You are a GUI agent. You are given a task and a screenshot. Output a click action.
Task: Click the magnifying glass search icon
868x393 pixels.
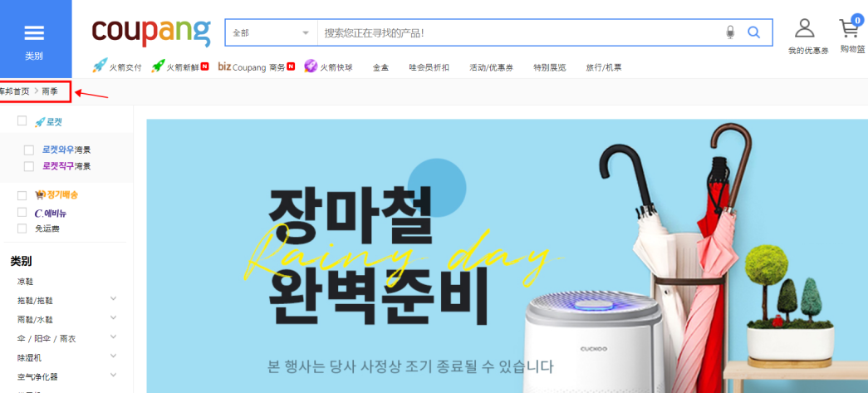pos(753,32)
